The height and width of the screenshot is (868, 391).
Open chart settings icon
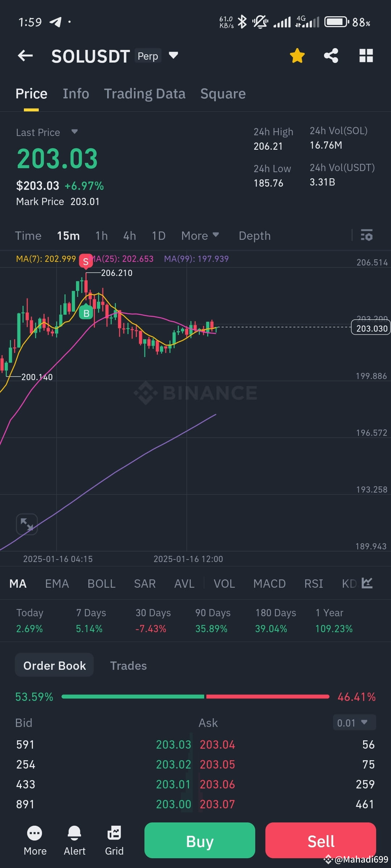coord(367,235)
